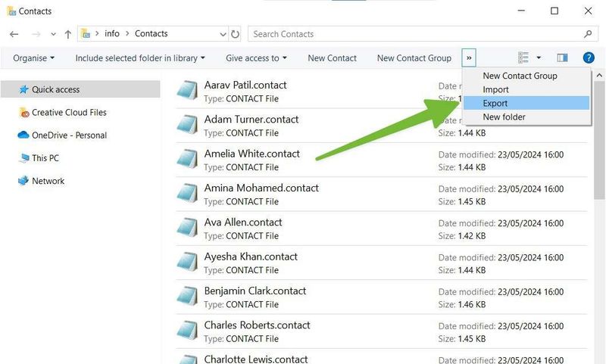This screenshot has width=606, height=364.
Task: Click the Network icon in sidebar
Action: pyautogui.click(x=23, y=180)
